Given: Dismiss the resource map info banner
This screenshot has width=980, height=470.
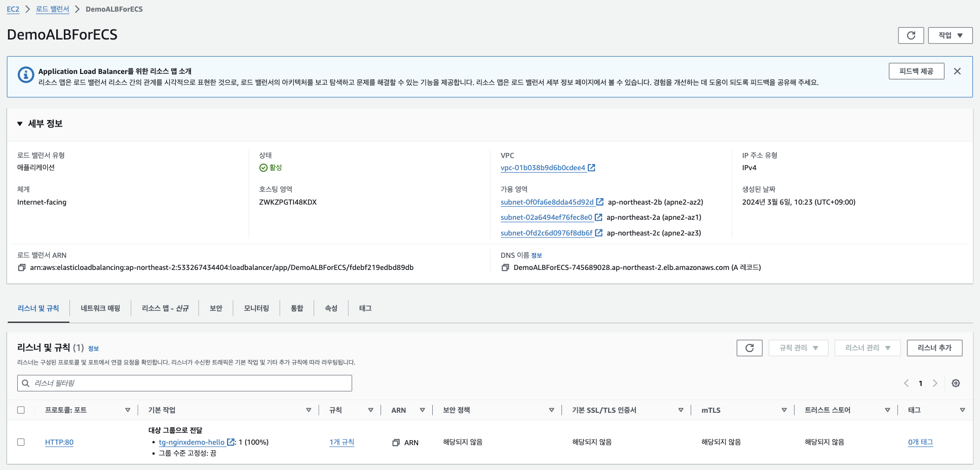Looking at the screenshot, I should click(x=957, y=71).
